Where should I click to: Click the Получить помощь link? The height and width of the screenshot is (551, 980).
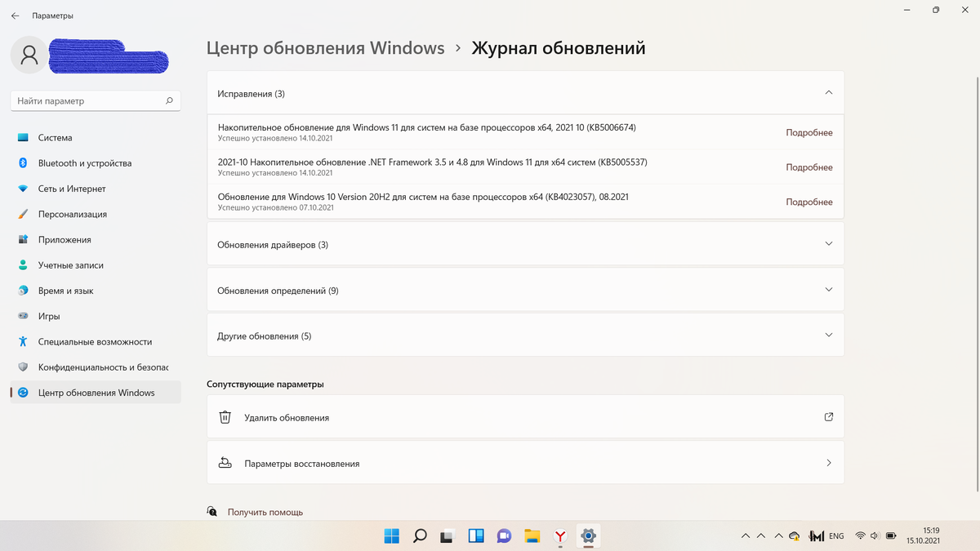click(x=265, y=512)
